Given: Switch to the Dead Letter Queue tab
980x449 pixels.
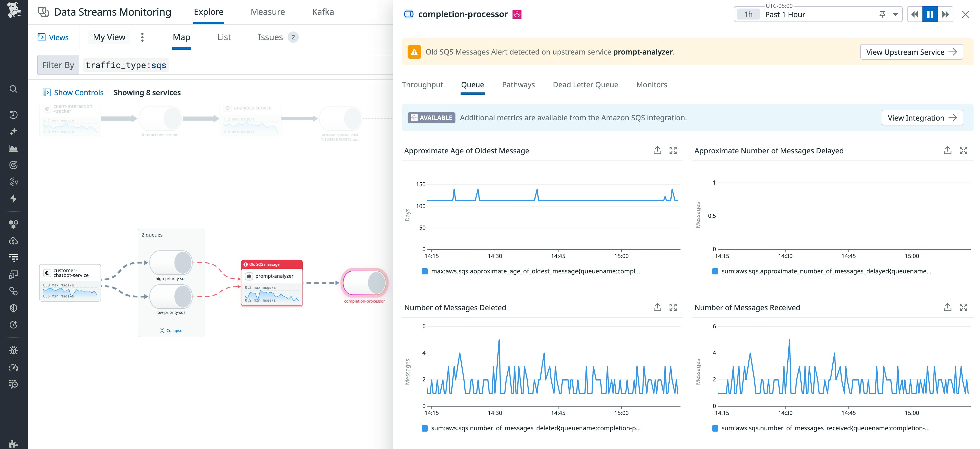Looking at the screenshot, I should 585,84.
